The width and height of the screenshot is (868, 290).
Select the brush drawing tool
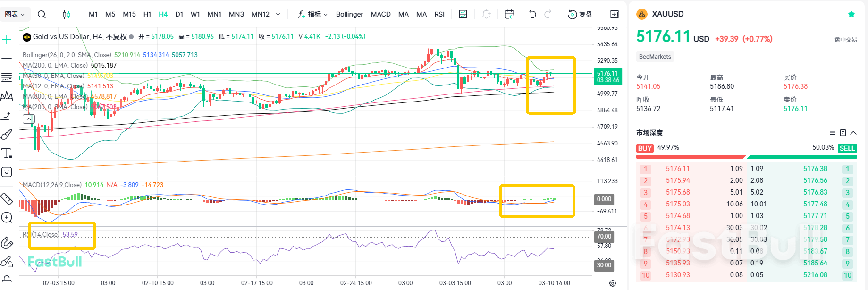pyautogui.click(x=7, y=135)
